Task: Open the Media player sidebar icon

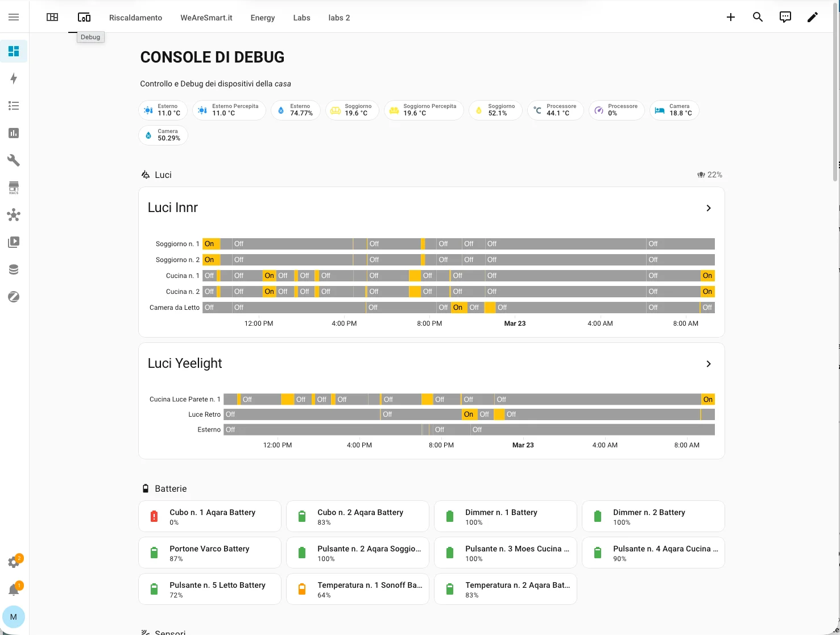Action: 14,242
